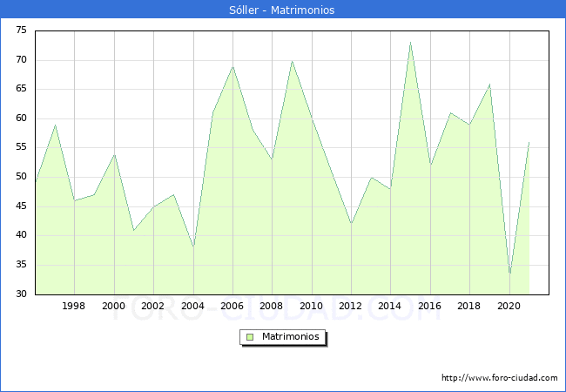Image resolution: width=566 pixels, height=392 pixels.
Task: Click the 2004 dip data point
Action: 193,247
